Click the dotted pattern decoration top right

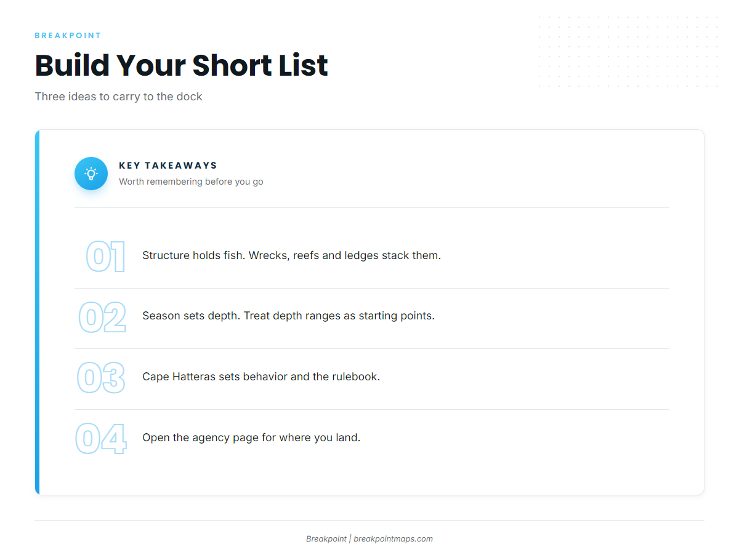(628, 52)
